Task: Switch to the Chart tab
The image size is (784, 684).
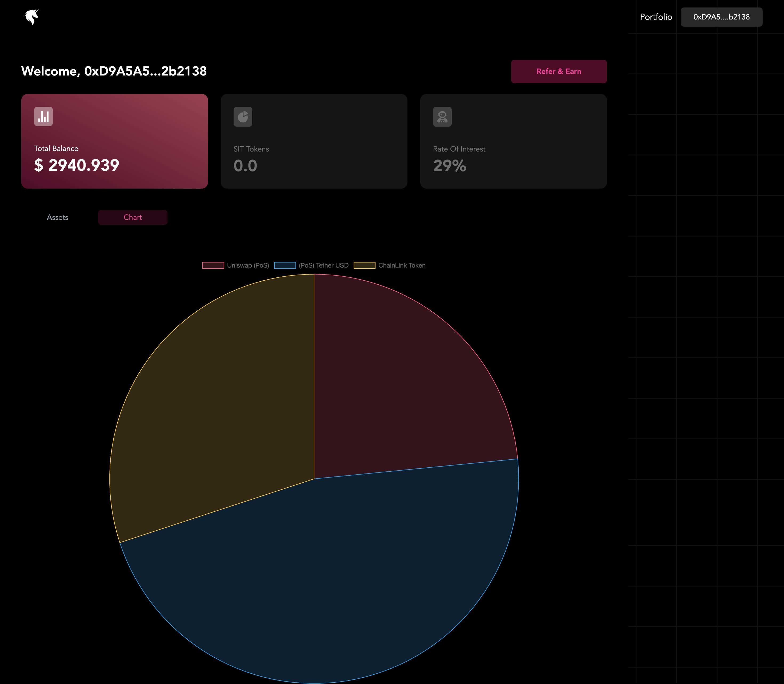Action: point(133,217)
